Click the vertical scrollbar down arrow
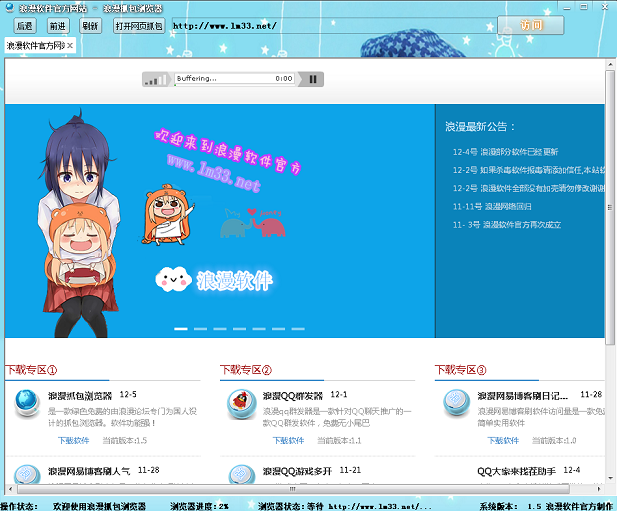 [x=610, y=478]
